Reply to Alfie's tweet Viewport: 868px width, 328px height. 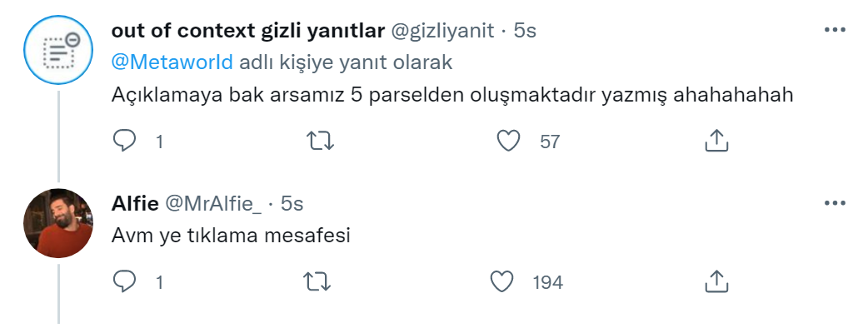(x=124, y=282)
